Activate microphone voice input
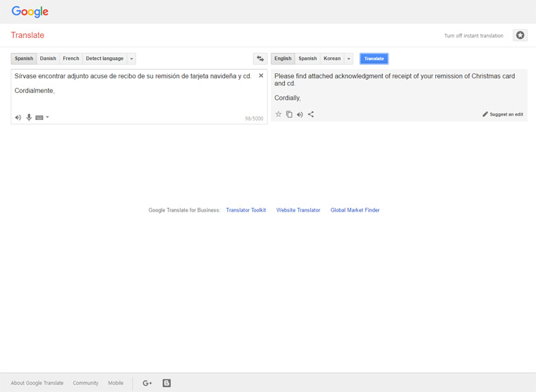This screenshot has height=392, width=536. pos(29,117)
